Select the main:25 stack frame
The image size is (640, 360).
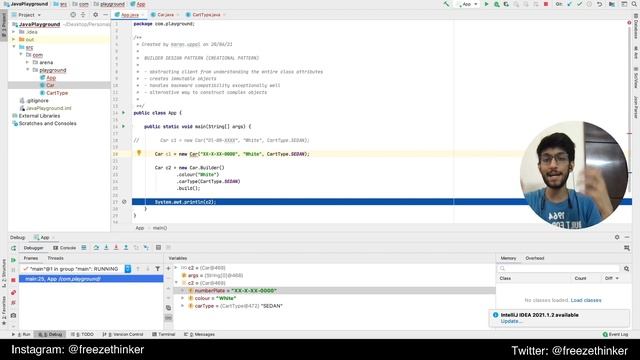click(91, 279)
